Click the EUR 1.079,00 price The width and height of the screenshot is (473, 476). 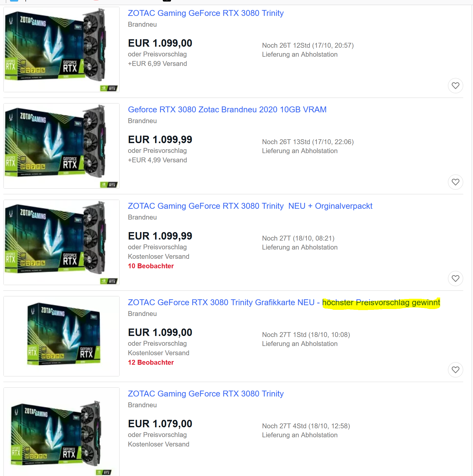(160, 424)
